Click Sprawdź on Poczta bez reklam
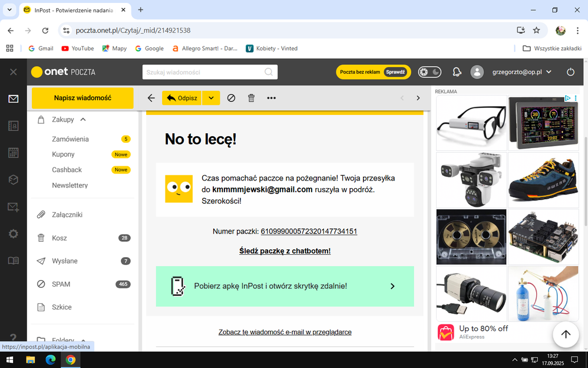588x368 pixels. point(395,72)
